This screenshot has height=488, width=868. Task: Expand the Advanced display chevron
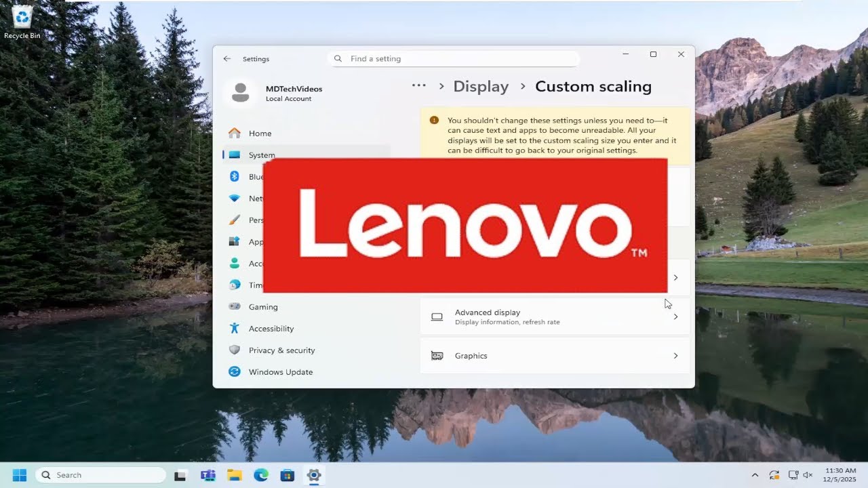click(675, 317)
